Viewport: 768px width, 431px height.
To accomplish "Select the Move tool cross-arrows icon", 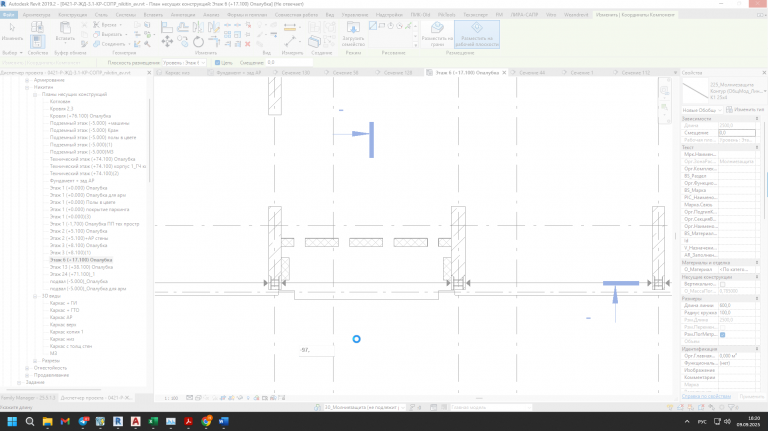I will click(167, 42).
